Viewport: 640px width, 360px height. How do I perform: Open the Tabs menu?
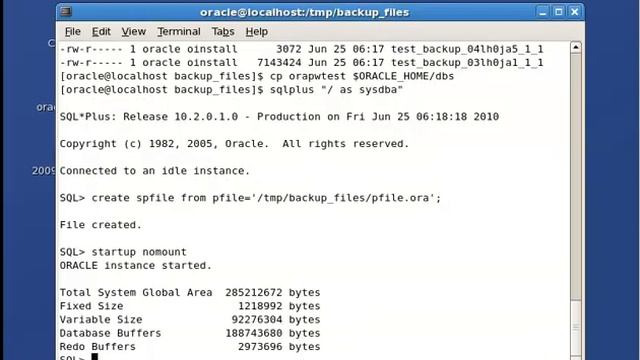coord(223,31)
